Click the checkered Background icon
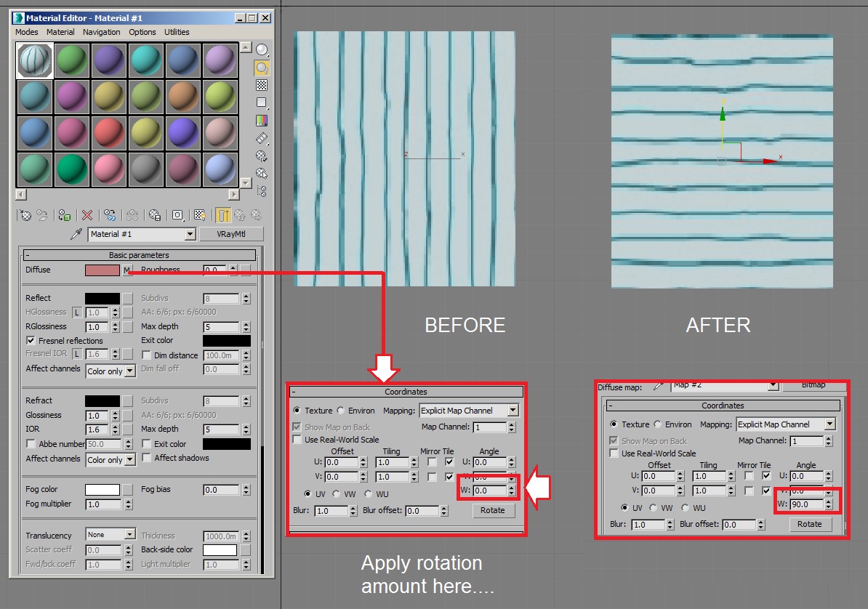This screenshot has height=609, width=868. (262, 85)
